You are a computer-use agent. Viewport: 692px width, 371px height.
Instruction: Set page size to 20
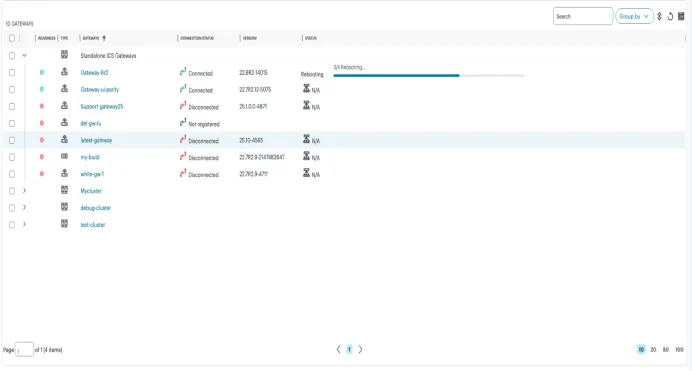[653, 349]
